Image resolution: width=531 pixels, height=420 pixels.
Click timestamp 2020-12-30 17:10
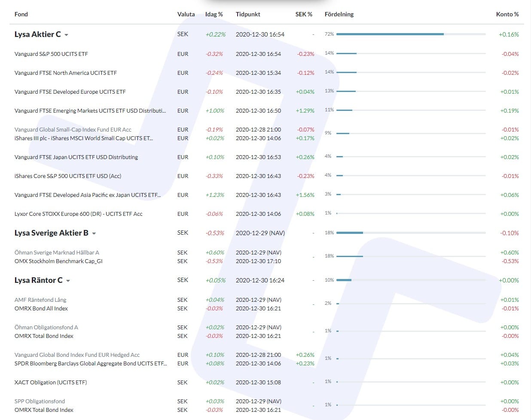click(x=258, y=261)
